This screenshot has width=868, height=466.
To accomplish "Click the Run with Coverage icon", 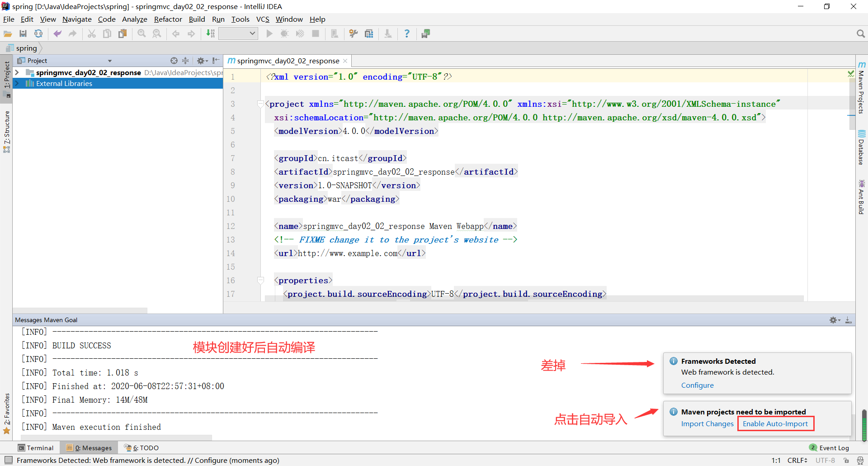I will [300, 33].
